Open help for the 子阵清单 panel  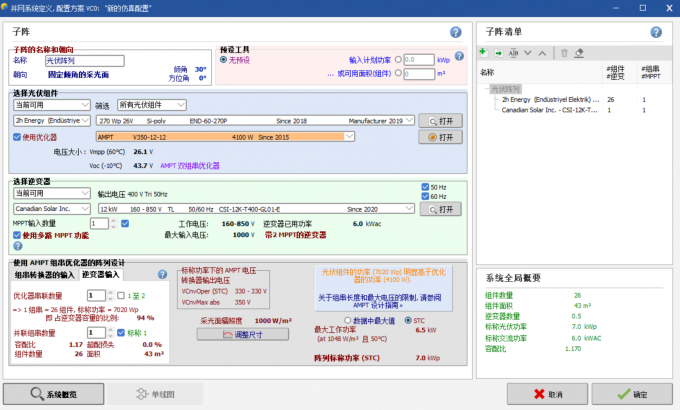click(x=656, y=32)
